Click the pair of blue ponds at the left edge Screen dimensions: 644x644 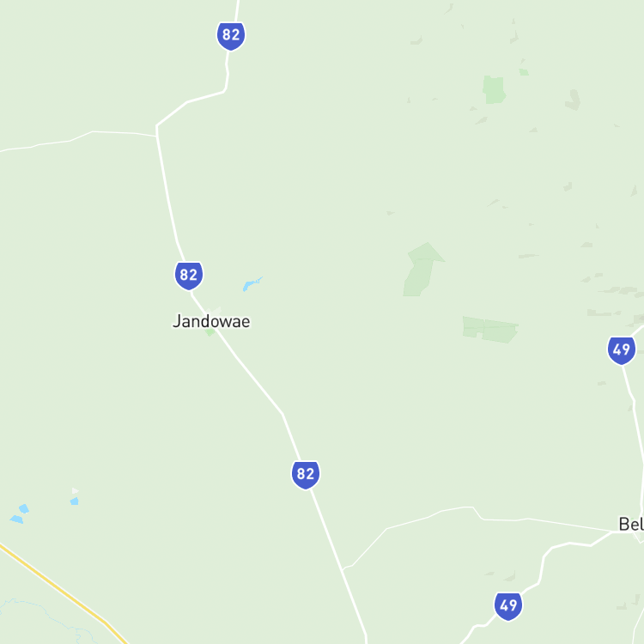[19, 513]
